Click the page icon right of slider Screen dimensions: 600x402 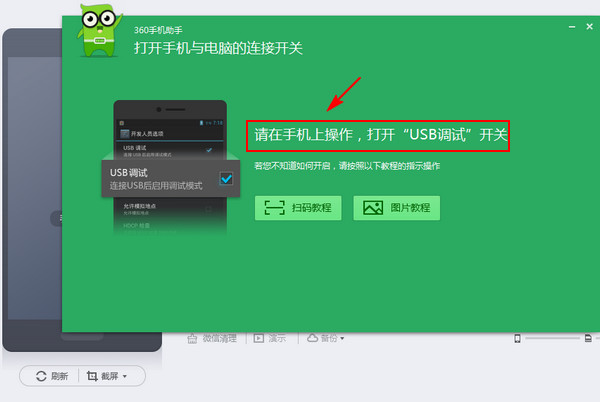(x=588, y=338)
